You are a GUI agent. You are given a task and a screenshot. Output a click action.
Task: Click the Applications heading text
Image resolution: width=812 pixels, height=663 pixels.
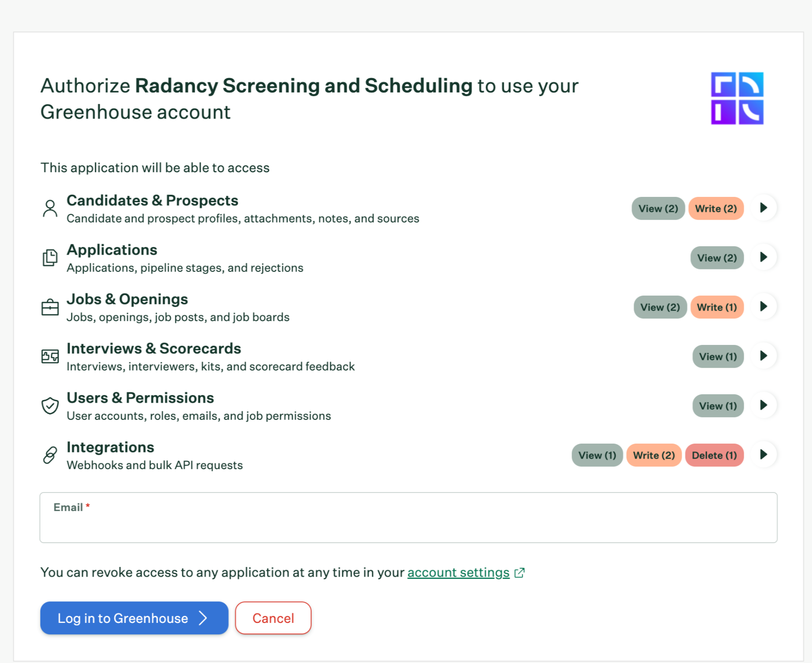coord(112,250)
